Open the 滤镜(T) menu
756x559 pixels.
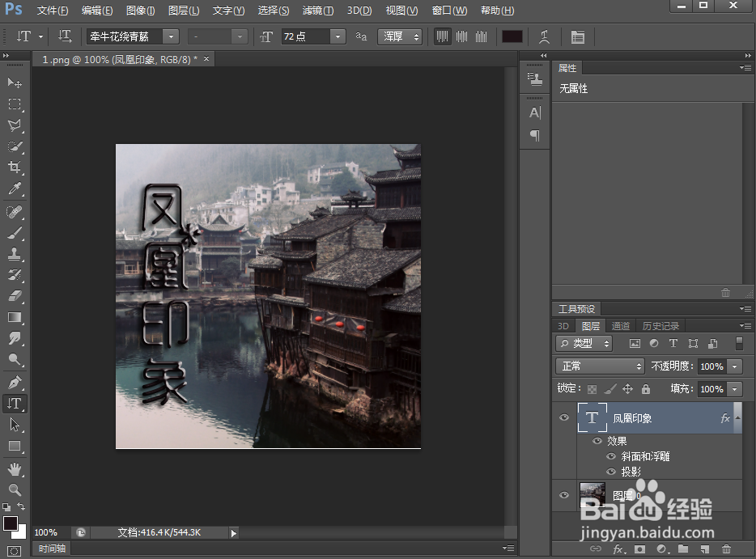[318, 11]
